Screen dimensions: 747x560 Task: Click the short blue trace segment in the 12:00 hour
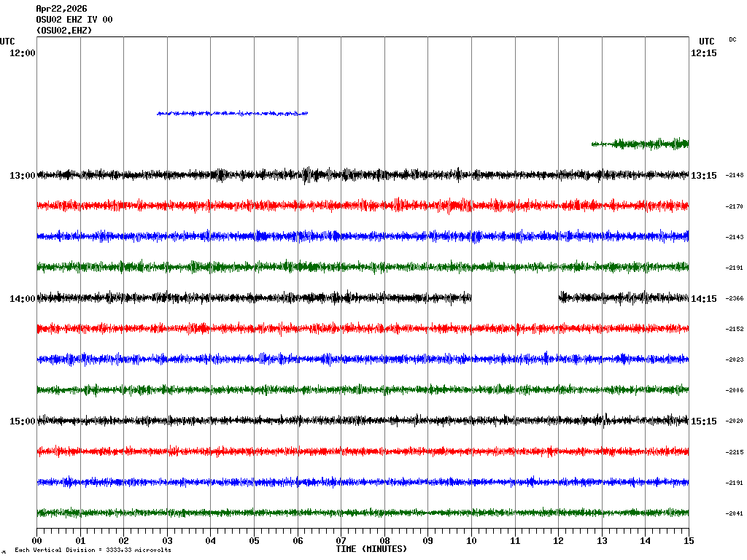[232, 113]
